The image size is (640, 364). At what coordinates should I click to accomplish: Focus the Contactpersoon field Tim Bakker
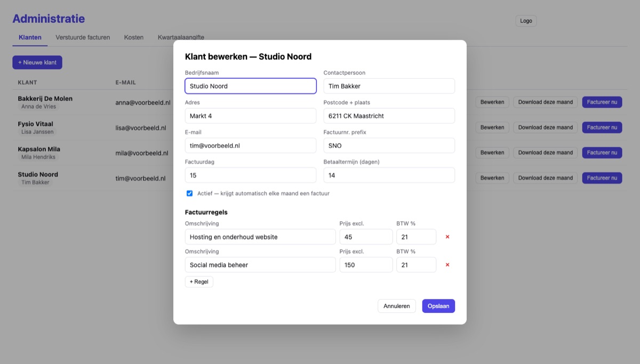(x=389, y=86)
